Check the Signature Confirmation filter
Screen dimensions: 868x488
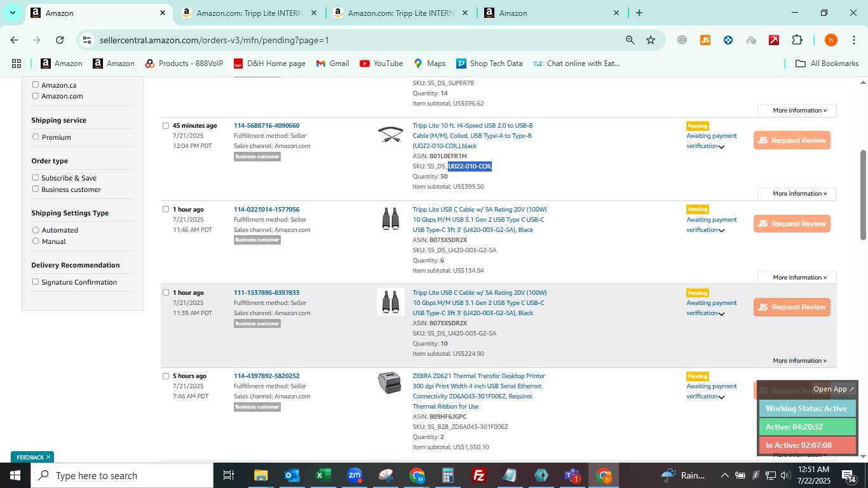click(x=36, y=281)
